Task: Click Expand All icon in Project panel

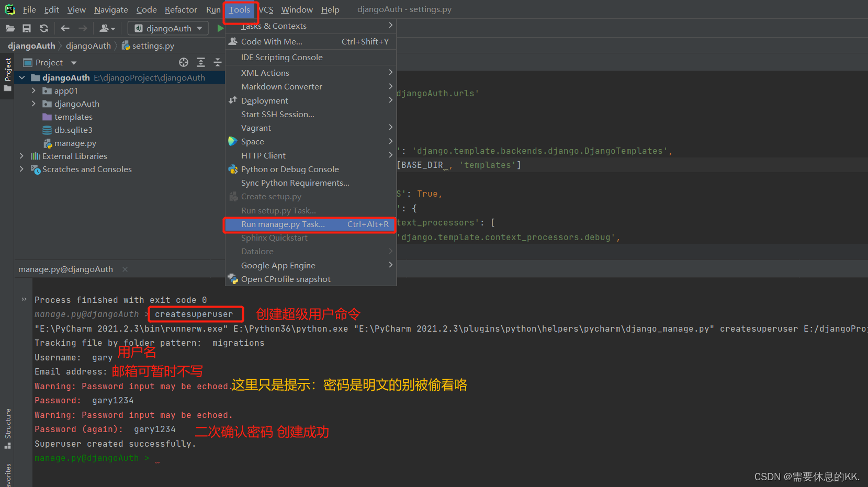Action: point(201,62)
